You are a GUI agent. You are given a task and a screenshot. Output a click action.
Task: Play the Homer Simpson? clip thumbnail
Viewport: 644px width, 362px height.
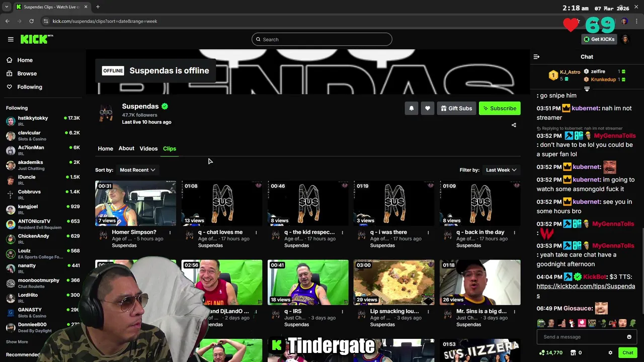coord(136,203)
